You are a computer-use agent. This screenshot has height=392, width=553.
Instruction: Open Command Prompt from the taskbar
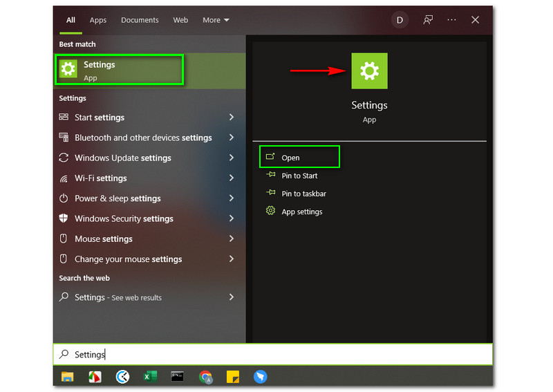pyautogui.click(x=178, y=377)
